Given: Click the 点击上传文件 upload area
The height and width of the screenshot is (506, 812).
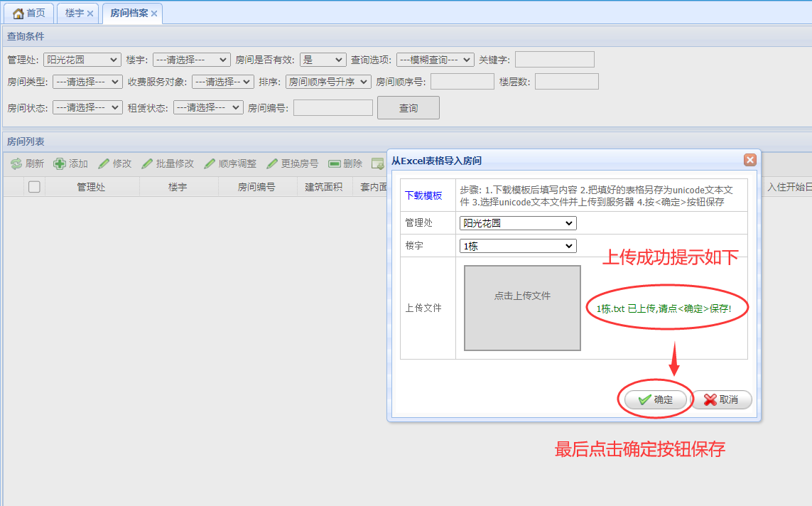Looking at the screenshot, I should point(522,308).
